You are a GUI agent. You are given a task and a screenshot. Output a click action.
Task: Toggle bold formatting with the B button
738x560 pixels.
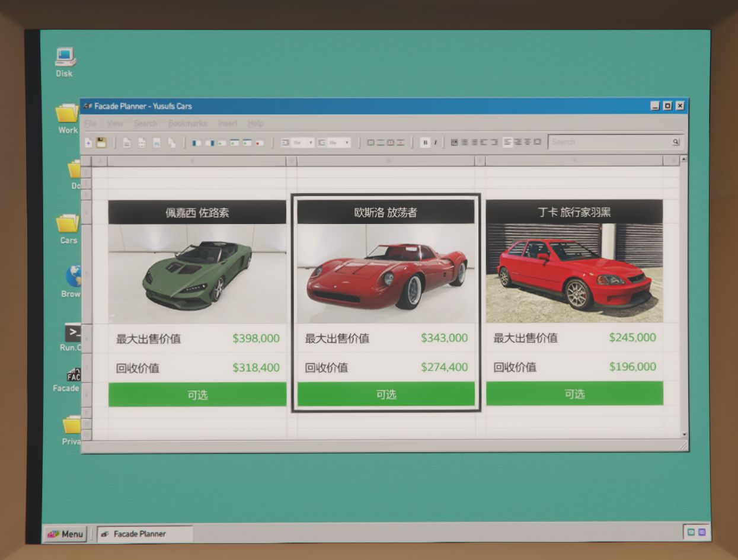pos(424,142)
